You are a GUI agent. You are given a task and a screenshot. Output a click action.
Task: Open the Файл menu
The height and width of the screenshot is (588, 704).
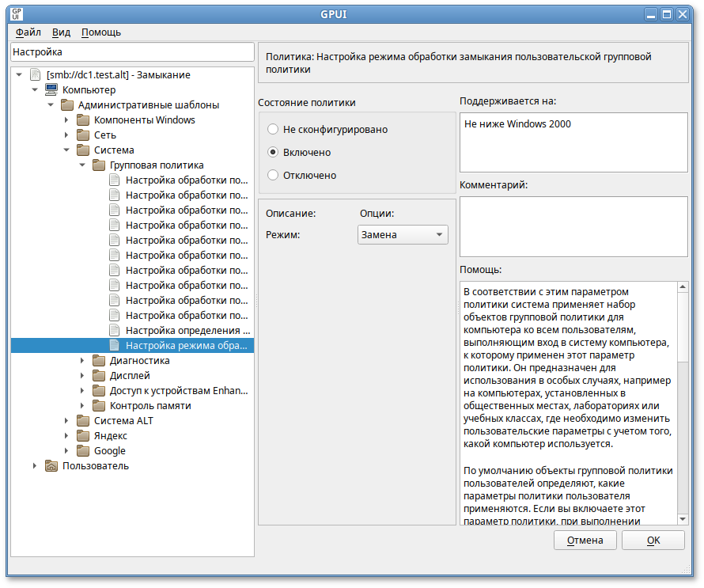[28, 32]
